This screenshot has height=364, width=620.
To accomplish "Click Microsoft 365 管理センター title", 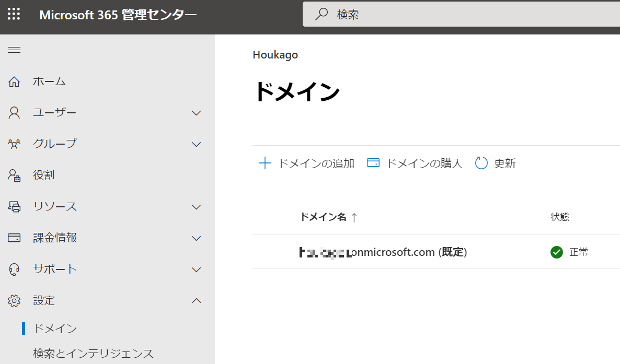I will pos(118,15).
